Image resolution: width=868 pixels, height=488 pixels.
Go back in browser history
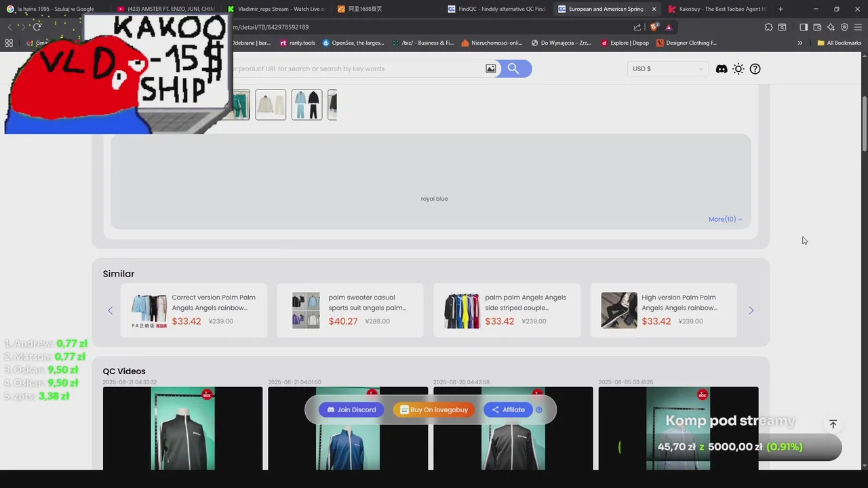point(9,27)
